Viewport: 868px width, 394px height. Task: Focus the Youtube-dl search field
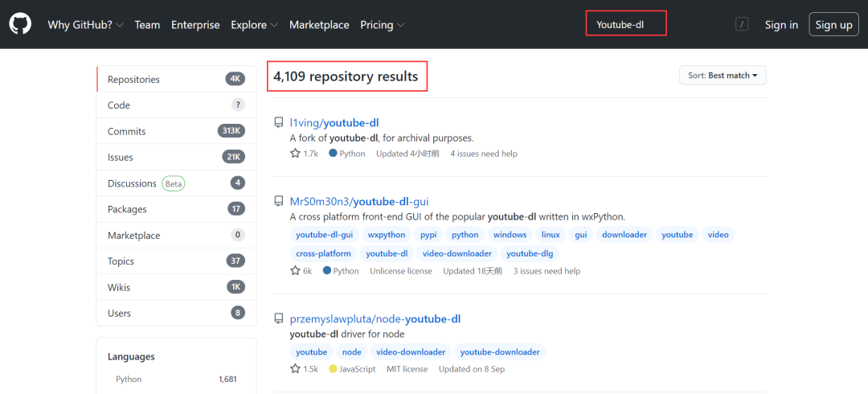click(626, 25)
